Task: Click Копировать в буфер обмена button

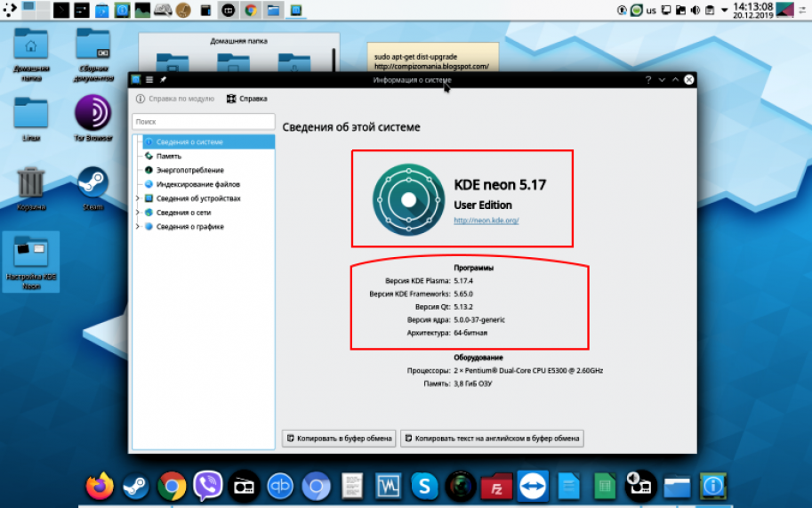Action: (x=339, y=438)
